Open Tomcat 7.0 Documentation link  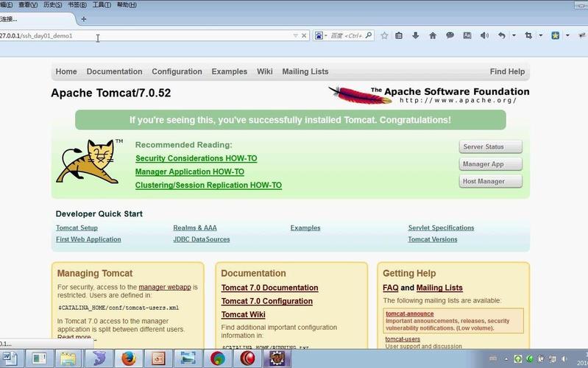click(269, 288)
